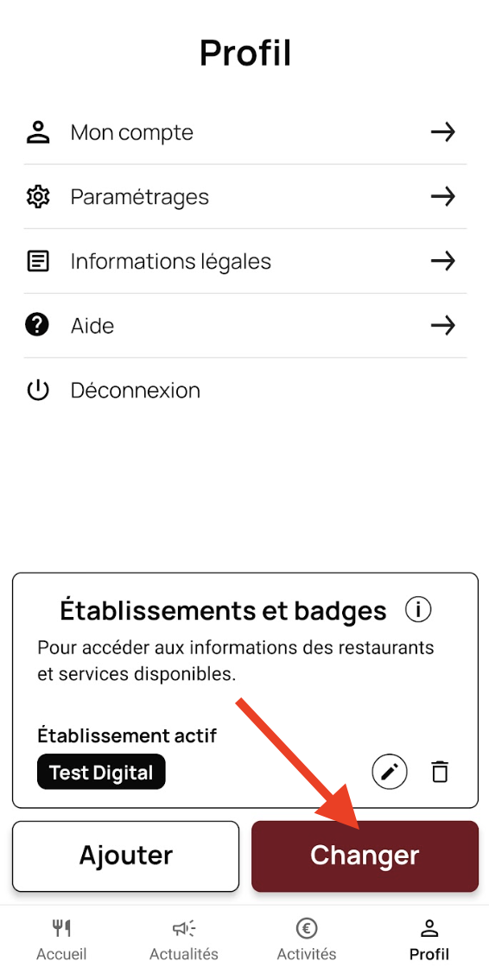
Task: Edit establishment with the pencil icon
Action: pyautogui.click(x=389, y=772)
